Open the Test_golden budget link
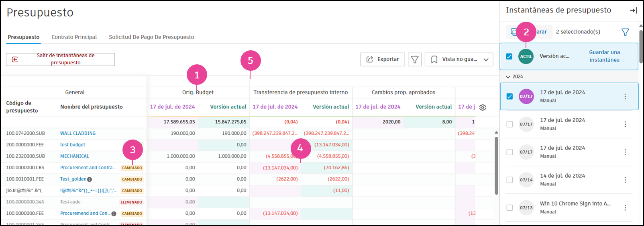The image size is (644, 226). pyautogui.click(x=73, y=179)
